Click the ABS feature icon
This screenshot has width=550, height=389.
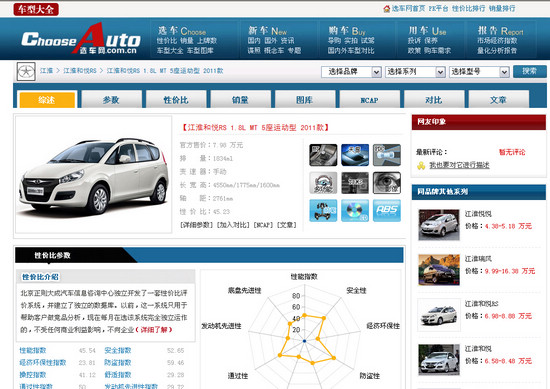tap(387, 210)
